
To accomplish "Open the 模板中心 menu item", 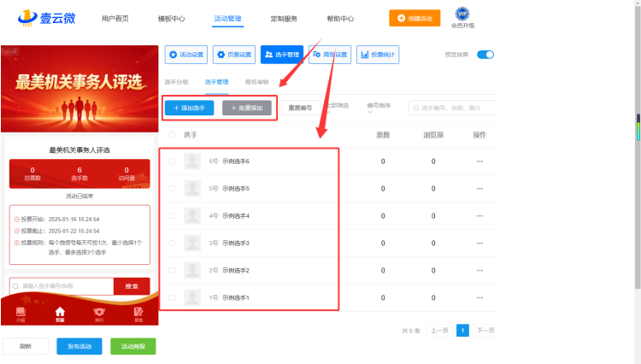I will click(x=171, y=19).
